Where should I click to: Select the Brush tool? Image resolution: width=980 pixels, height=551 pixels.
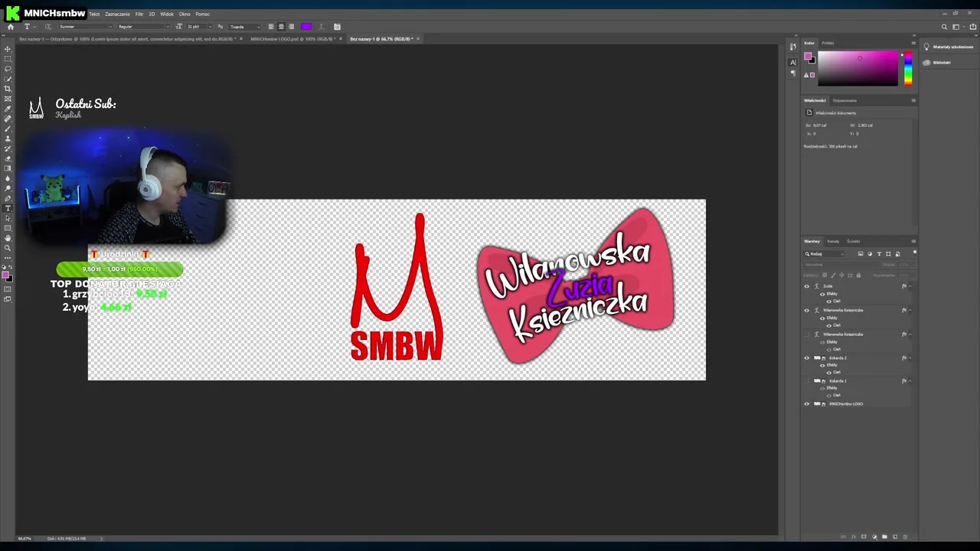[8, 129]
